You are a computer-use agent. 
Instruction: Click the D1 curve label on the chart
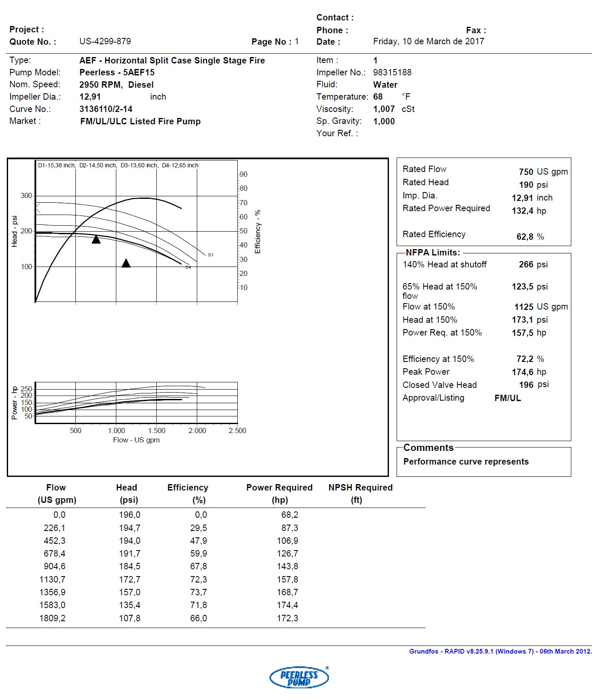coord(211,255)
